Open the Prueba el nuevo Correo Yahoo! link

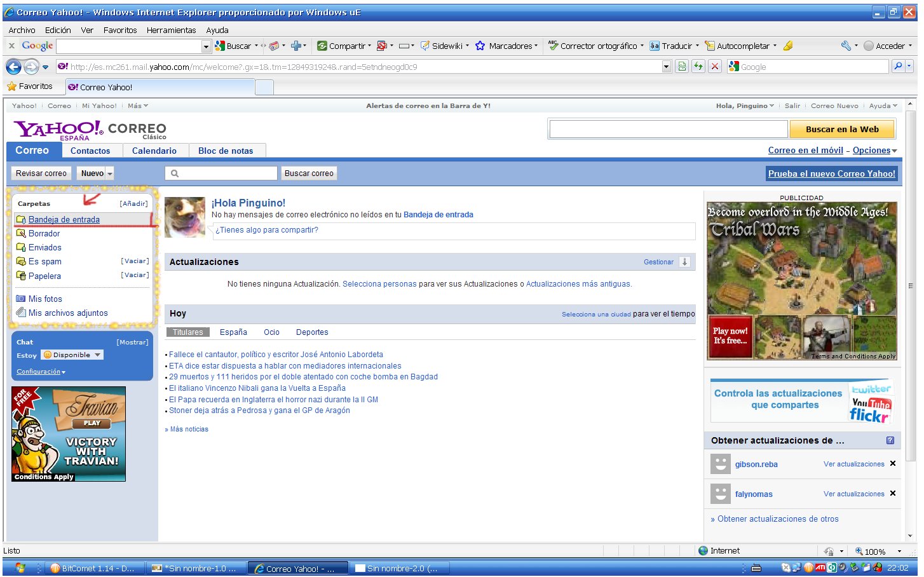point(831,173)
